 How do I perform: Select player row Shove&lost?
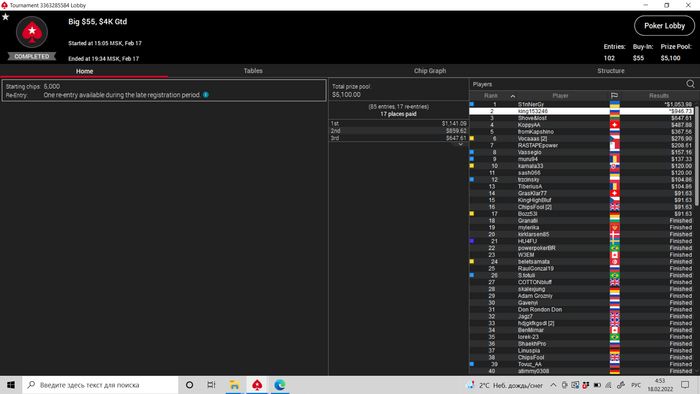click(582, 118)
